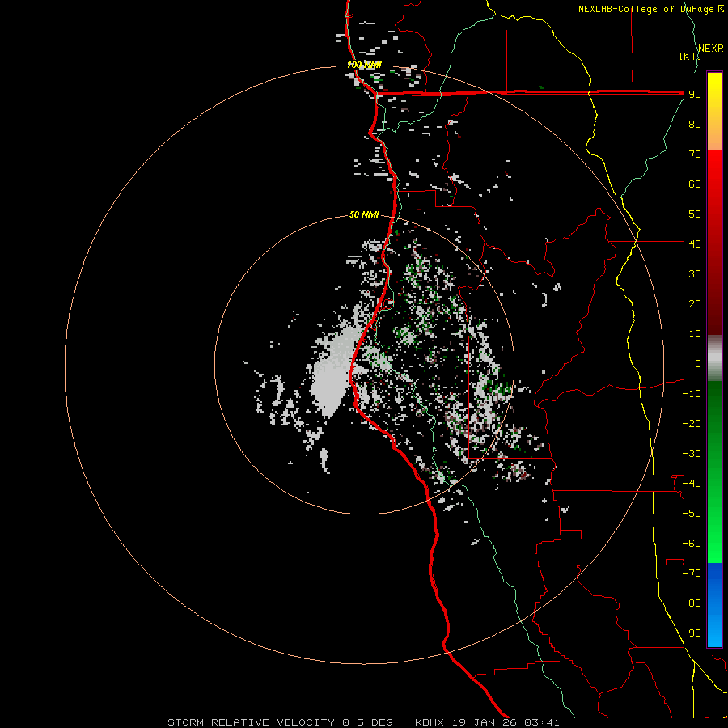This screenshot has height=728, width=728.
Task: Click the yellow-orange top segment of color bar
Action: click(714, 112)
